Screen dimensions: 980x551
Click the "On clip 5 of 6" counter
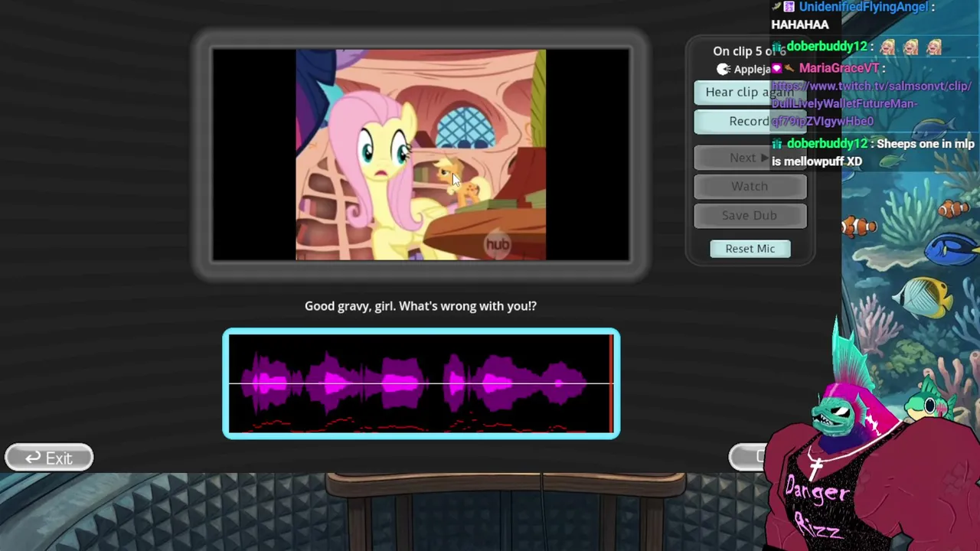pyautogui.click(x=749, y=51)
